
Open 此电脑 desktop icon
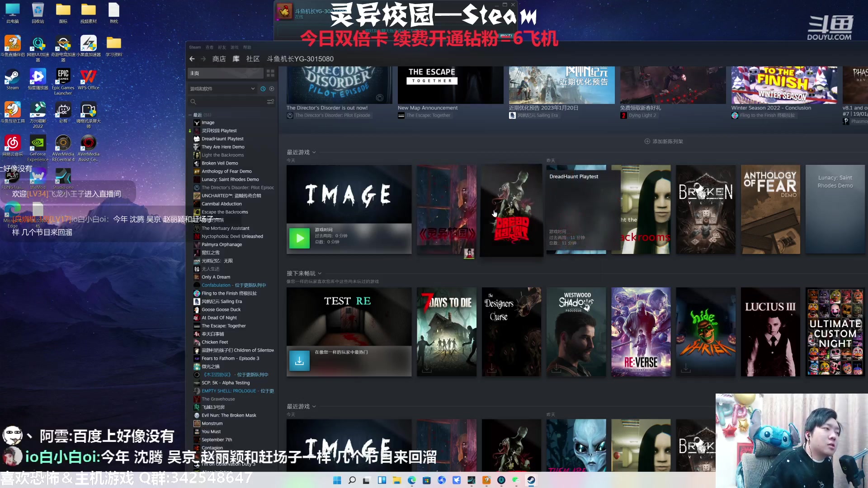click(x=13, y=13)
